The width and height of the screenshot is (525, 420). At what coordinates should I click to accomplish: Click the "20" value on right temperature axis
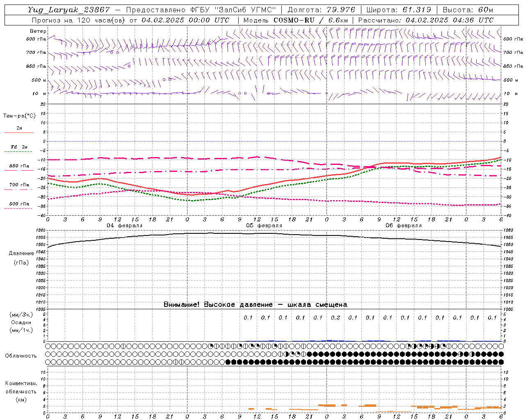coord(506,104)
